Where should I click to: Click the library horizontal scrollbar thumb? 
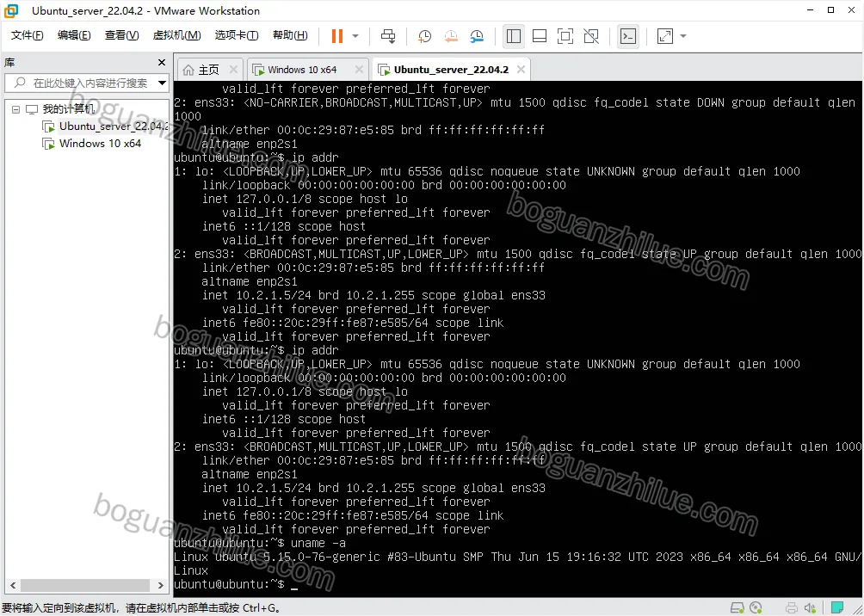coord(85,585)
